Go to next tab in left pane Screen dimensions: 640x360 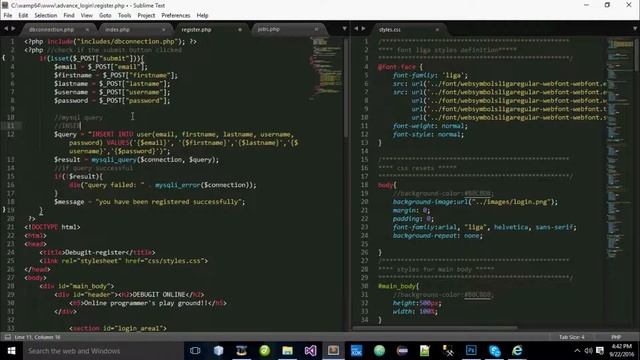point(13,29)
